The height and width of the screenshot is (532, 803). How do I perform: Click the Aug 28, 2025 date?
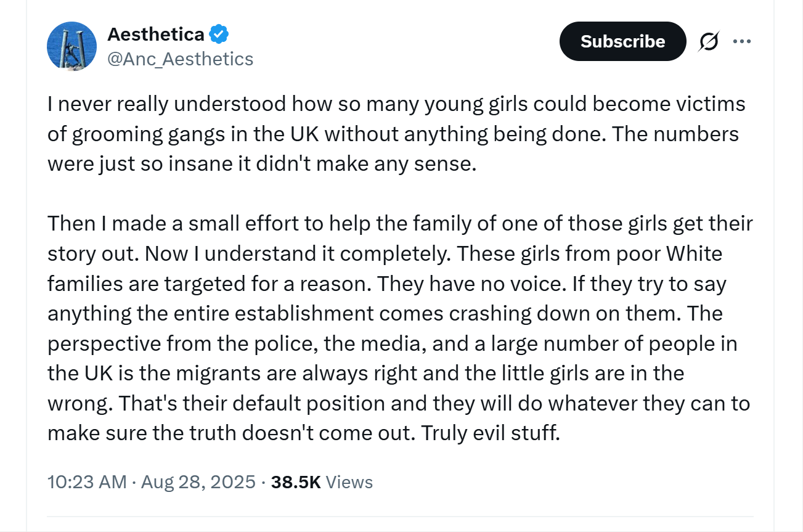tap(198, 481)
